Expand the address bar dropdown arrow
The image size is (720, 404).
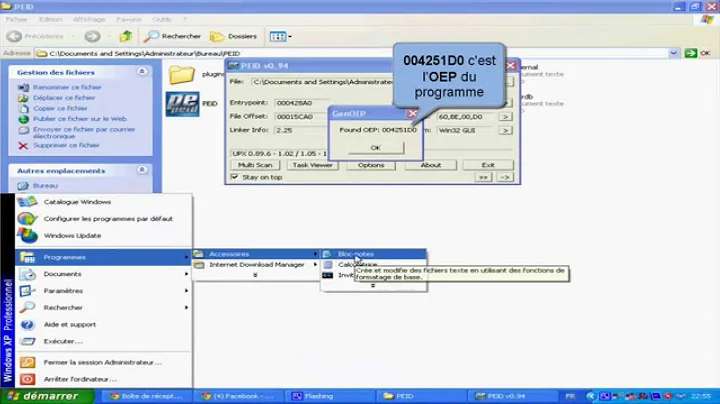point(673,53)
